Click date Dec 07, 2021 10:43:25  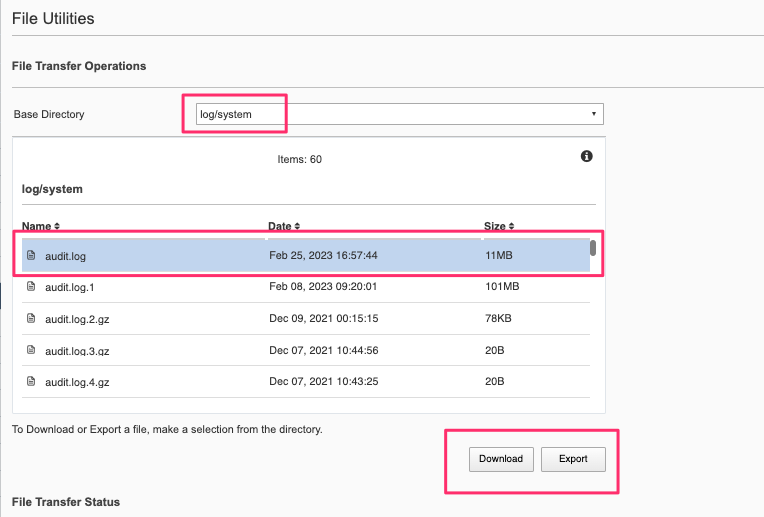point(324,381)
